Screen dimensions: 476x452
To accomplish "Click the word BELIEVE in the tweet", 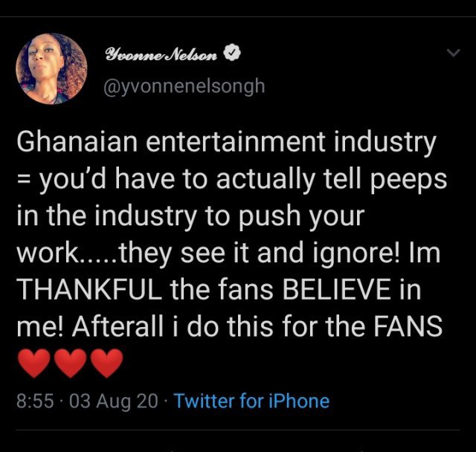I will [x=332, y=289].
